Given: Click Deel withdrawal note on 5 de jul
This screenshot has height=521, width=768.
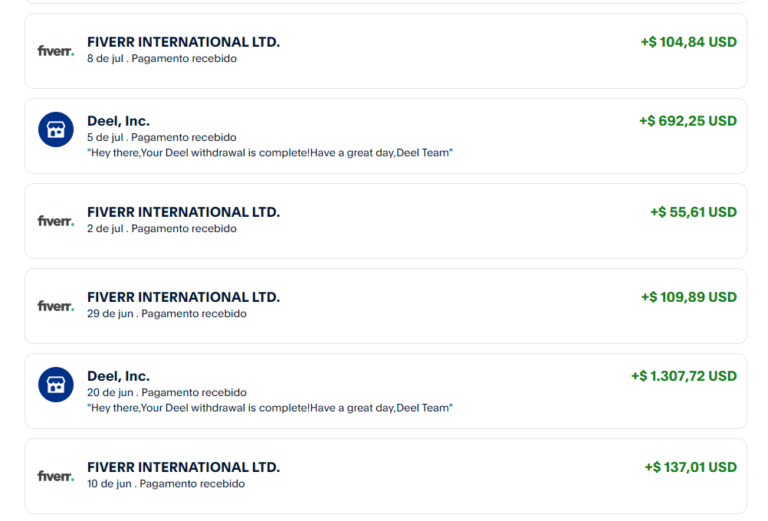Looking at the screenshot, I should point(270,153).
